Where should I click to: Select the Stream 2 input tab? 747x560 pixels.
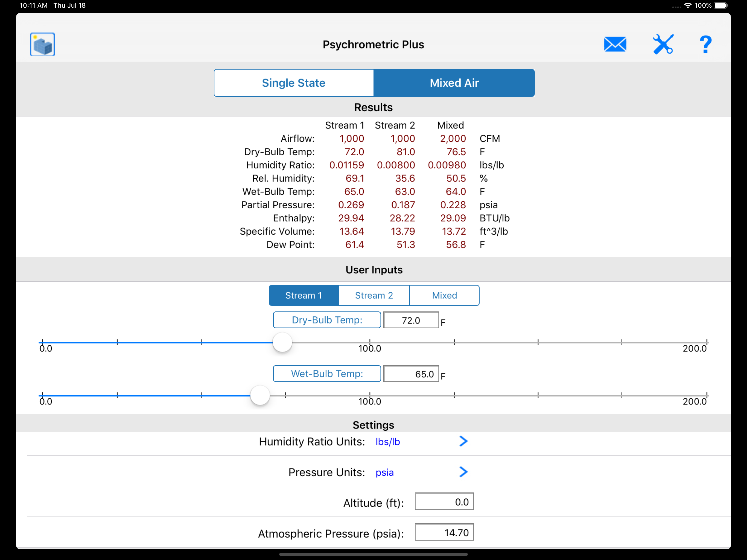click(374, 295)
